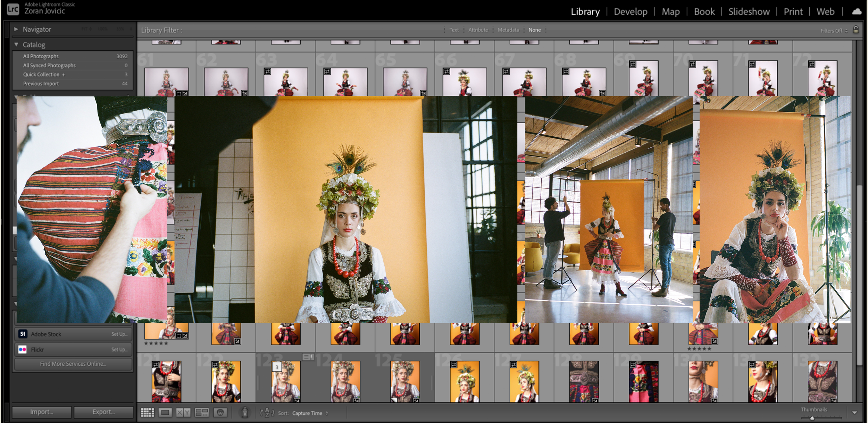
Task: Adjust the Thumbnails size slider
Action: tap(812, 418)
